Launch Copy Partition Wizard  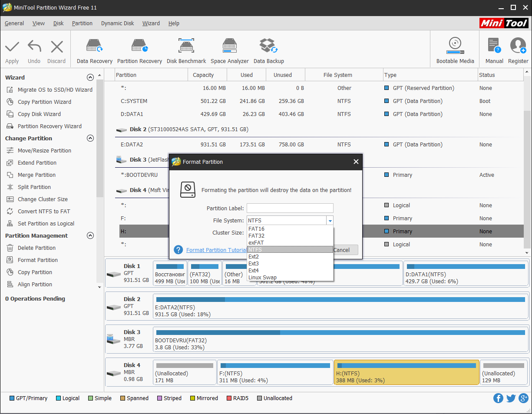coord(44,102)
